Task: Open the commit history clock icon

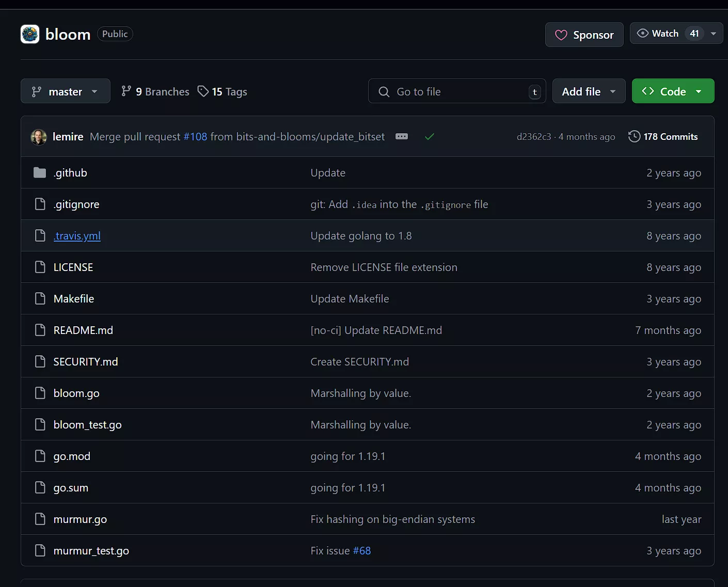Action: coord(634,137)
